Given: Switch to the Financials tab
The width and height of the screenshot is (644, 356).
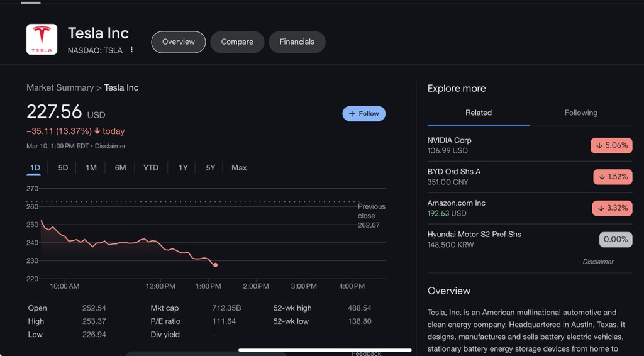Looking at the screenshot, I should pos(297,42).
